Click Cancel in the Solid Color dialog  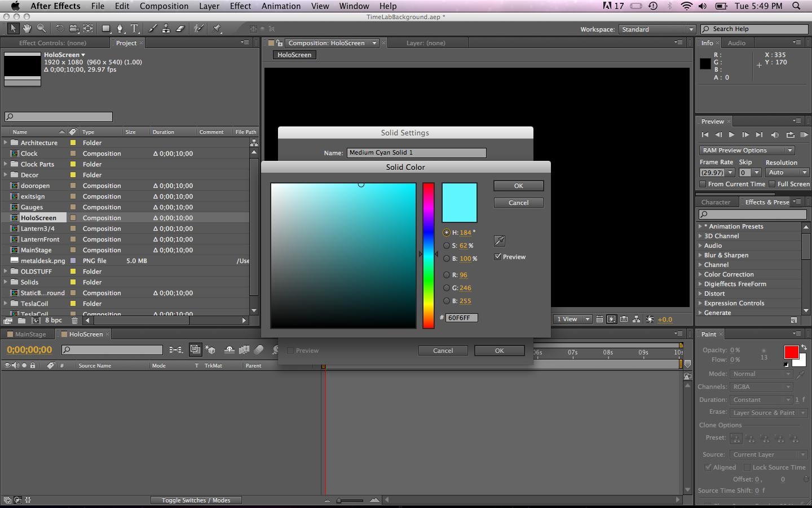pyautogui.click(x=518, y=202)
